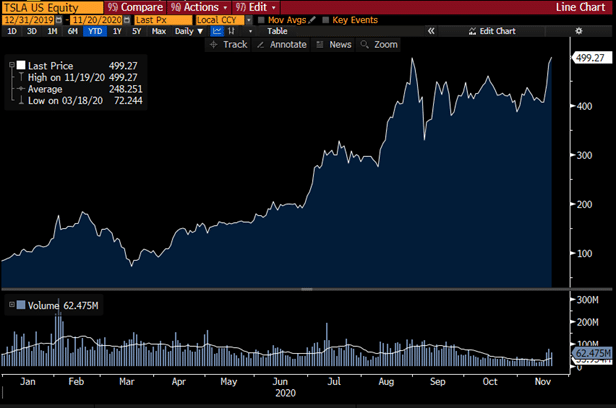
Task: Collapse the Last Price legend expander
Action: coord(12,65)
